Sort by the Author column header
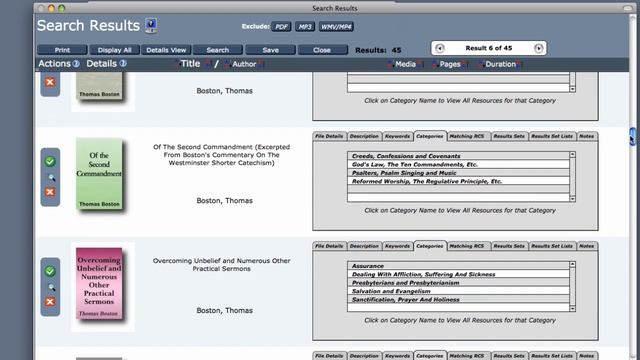This screenshot has height=360, width=640. [x=244, y=64]
